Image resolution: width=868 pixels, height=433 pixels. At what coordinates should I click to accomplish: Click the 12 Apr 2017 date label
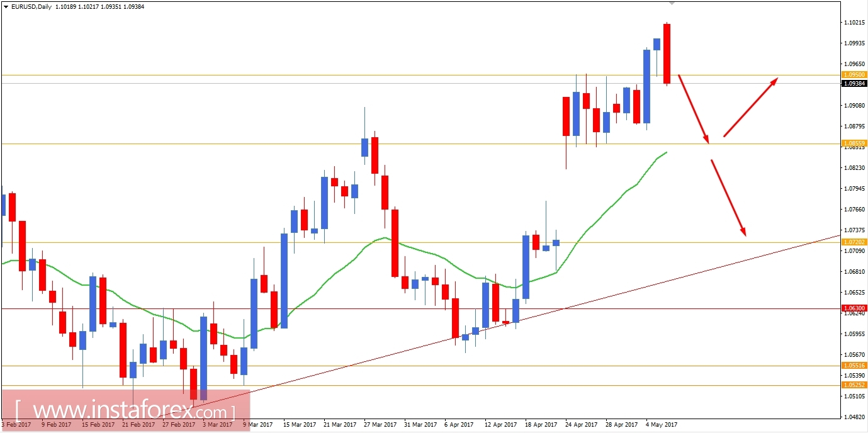pos(502,425)
